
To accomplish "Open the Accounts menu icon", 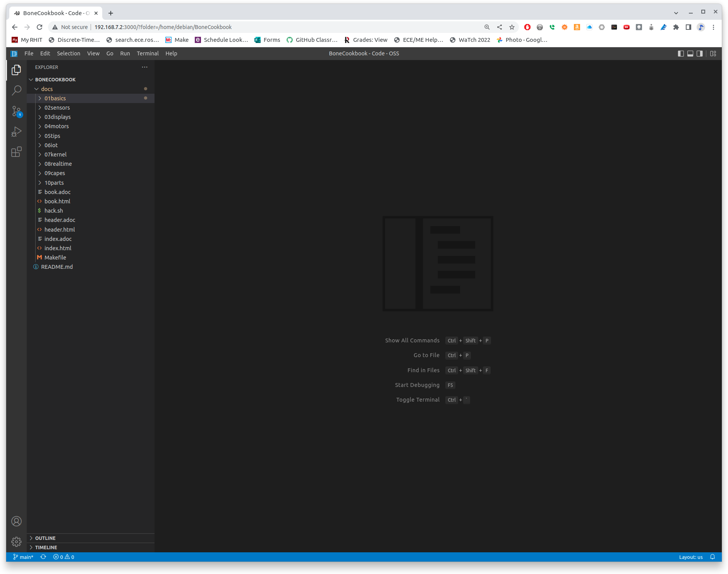I will pyautogui.click(x=16, y=521).
